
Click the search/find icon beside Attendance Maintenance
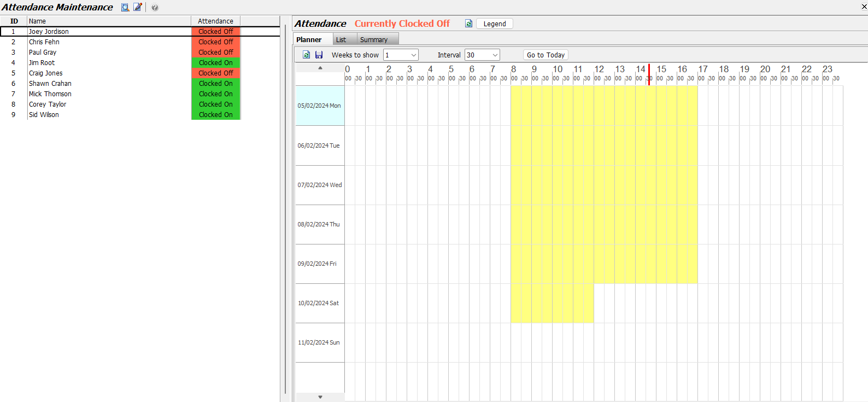coord(125,7)
